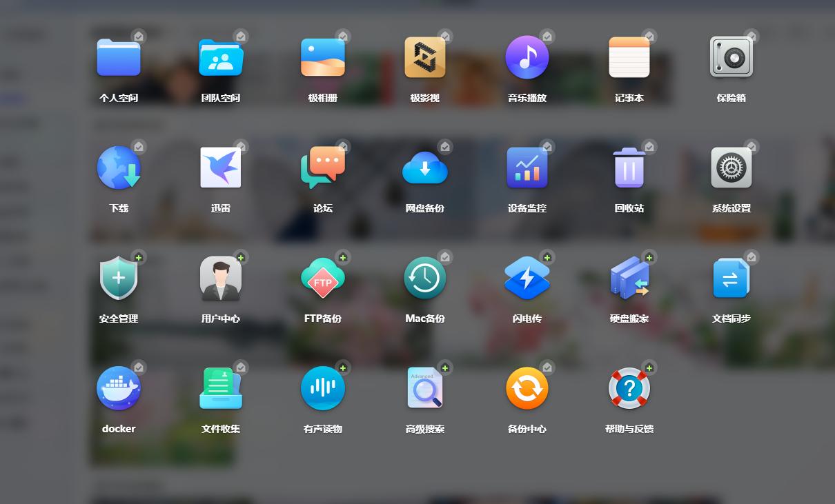Screen dimensions: 835x504
Task: Open the 设备监控 device monitor app
Action: [527, 168]
